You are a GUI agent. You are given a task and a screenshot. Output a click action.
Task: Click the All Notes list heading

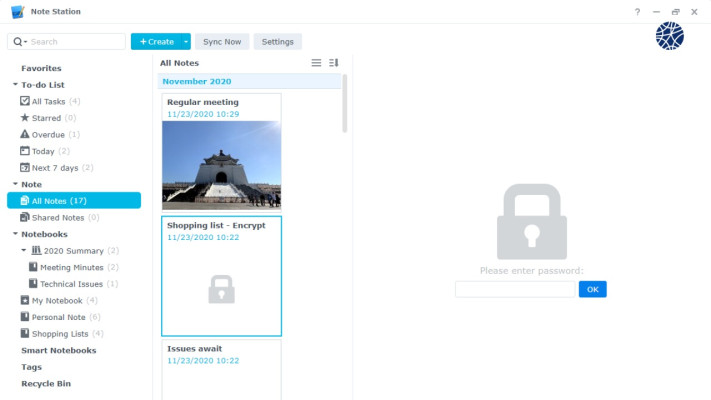pyautogui.click(x=179, y=63)
